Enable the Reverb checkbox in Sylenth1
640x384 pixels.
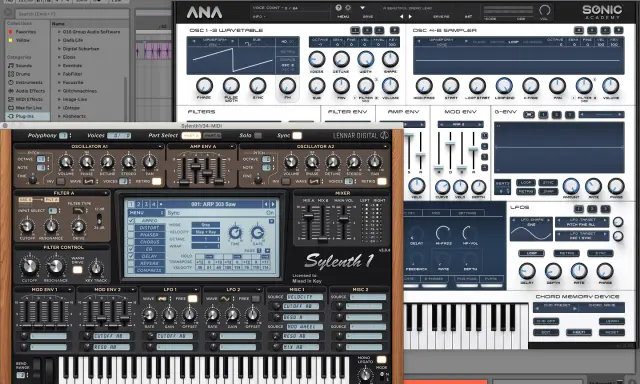tap(131, 263)
